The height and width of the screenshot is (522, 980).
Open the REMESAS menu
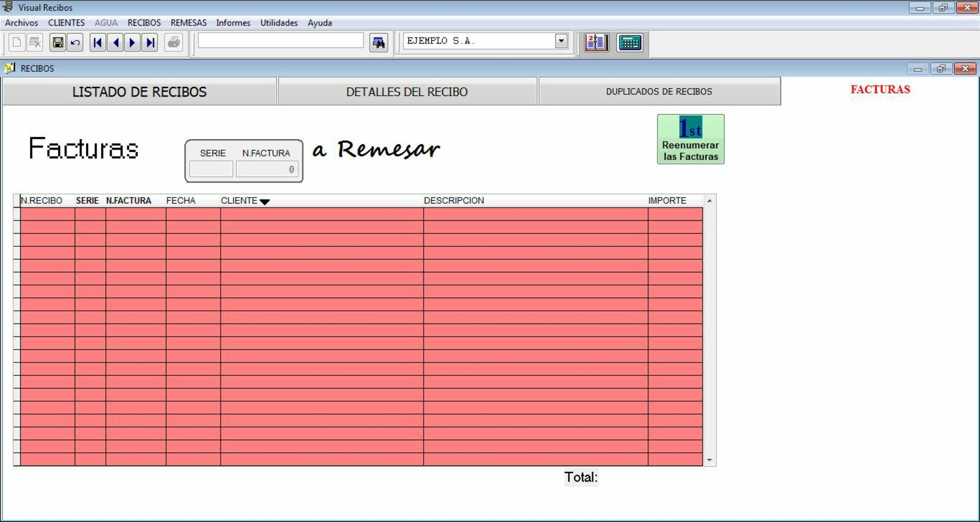click(189, 23)
